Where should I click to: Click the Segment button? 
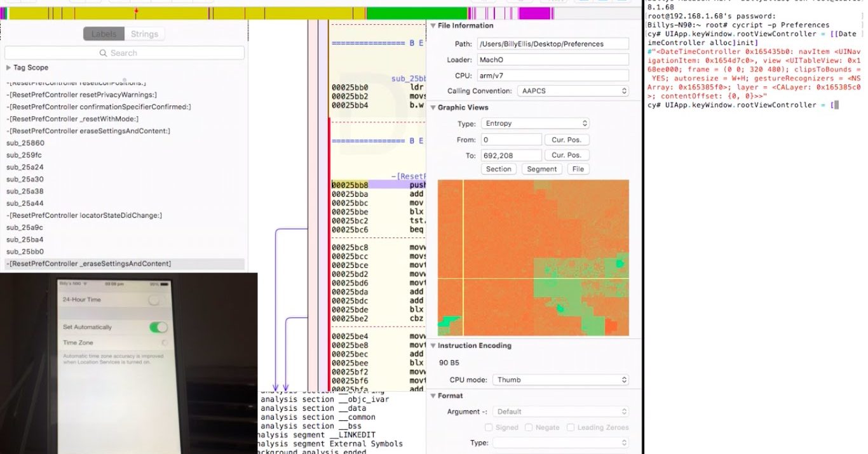(x=542, y=170)
